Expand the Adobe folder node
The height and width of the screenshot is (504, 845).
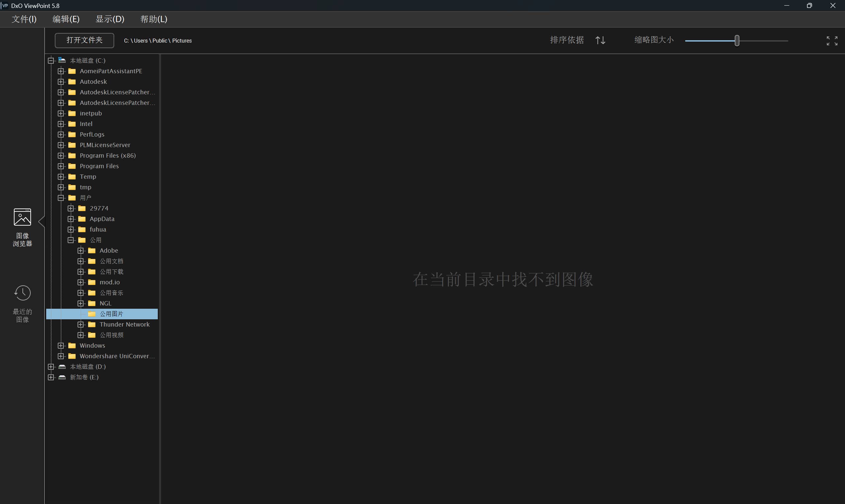[81, 251]
